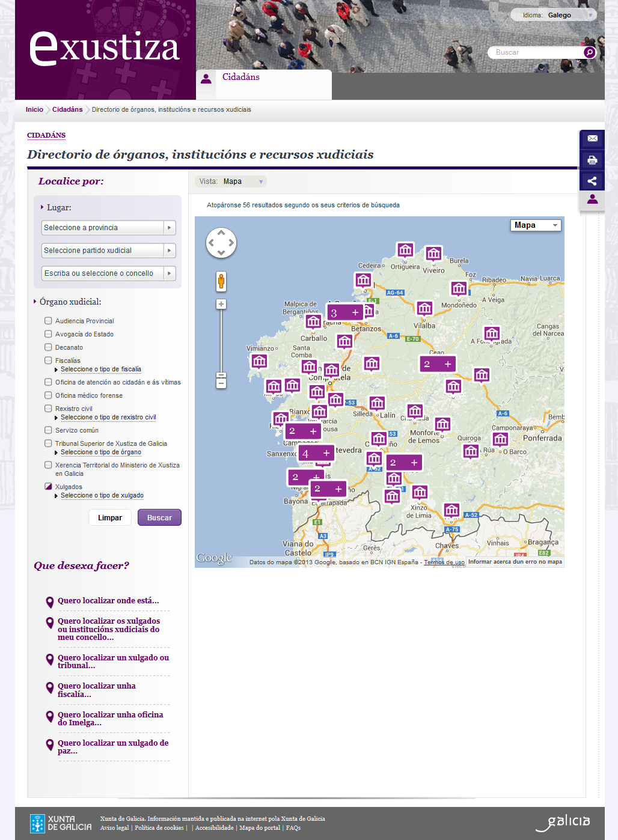The image size is (618, 840).
Task: Go to Inicio in the breadcrumb
Action: pyautogui.click(x=34, y=109)
